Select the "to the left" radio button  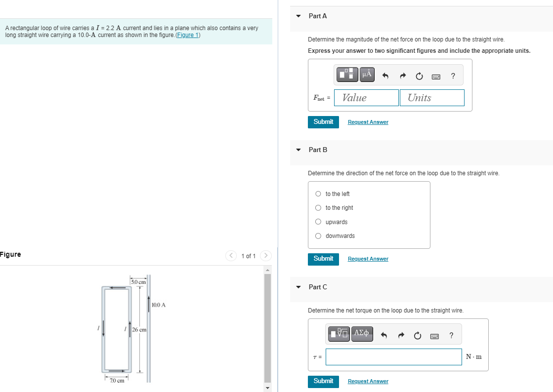coord(318,194)
